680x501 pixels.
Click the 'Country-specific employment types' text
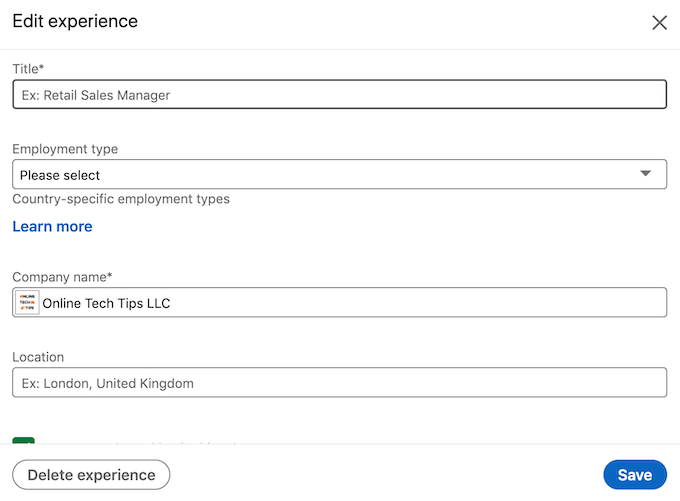coord(121,199)
